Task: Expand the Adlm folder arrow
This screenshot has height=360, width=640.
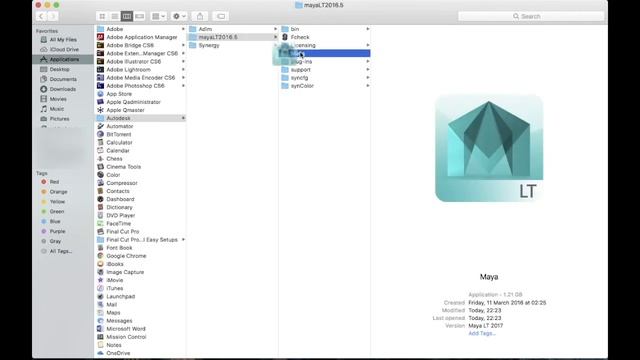Action: 276,29
